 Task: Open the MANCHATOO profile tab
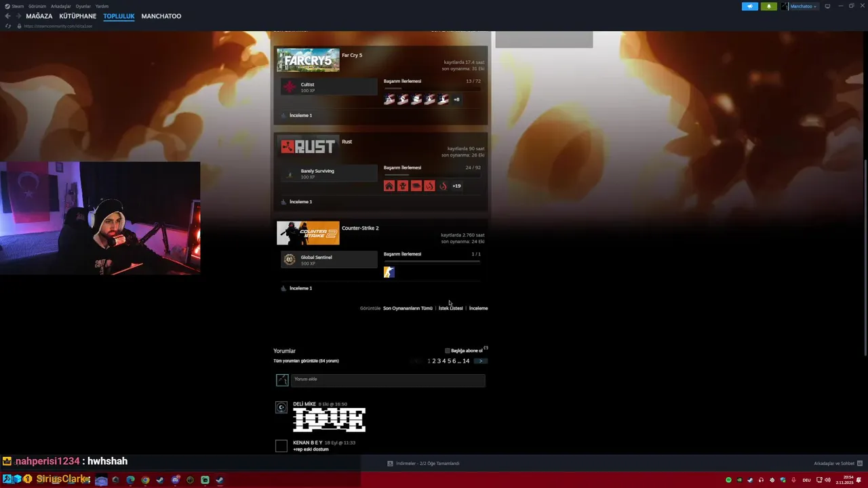pos(161,16)
